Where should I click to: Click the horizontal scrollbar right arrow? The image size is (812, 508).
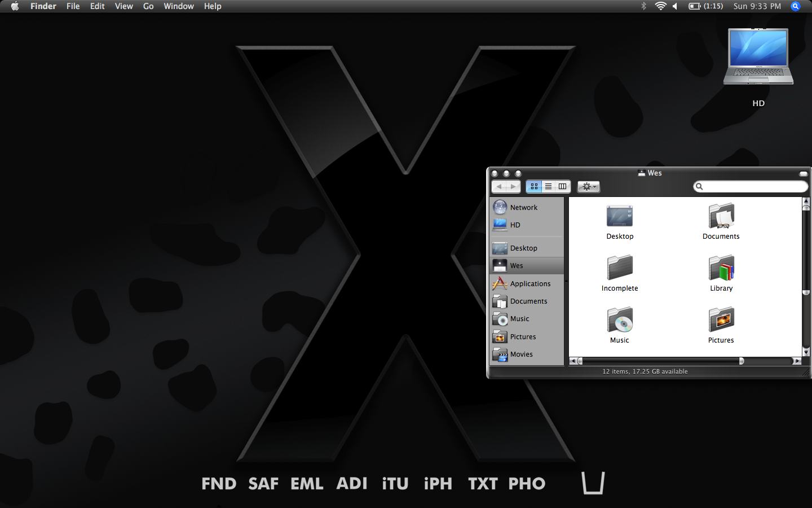click(x=797, y=361)
